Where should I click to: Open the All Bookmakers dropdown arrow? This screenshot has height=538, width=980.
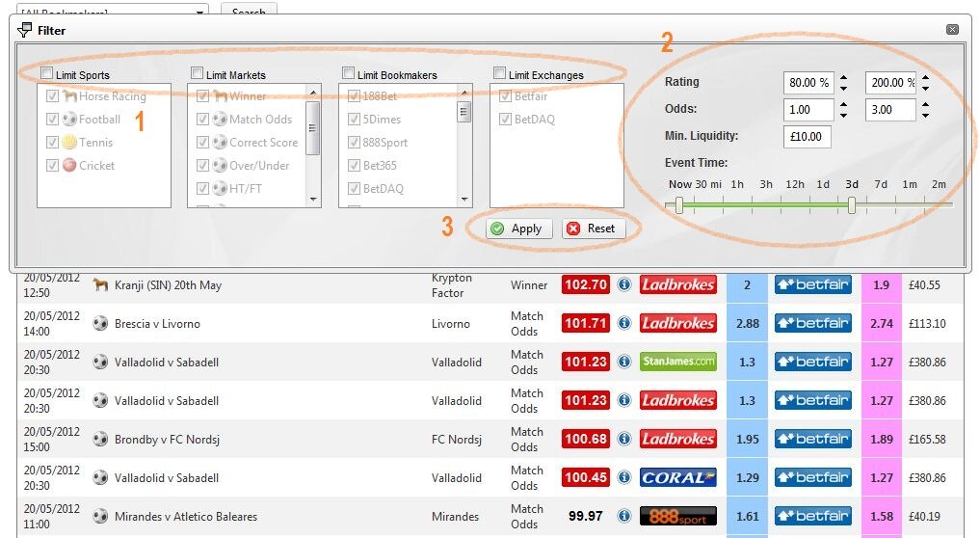(x=199, y=12)
